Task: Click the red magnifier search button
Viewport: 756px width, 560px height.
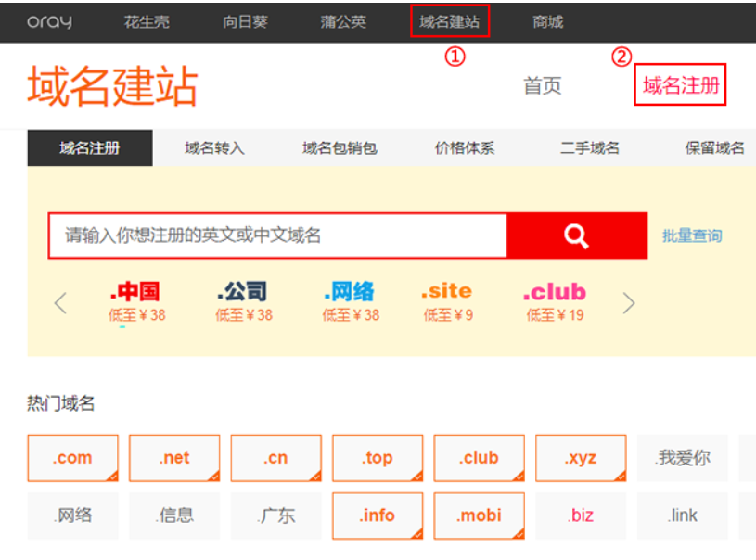Action: (x=576, y=236)
